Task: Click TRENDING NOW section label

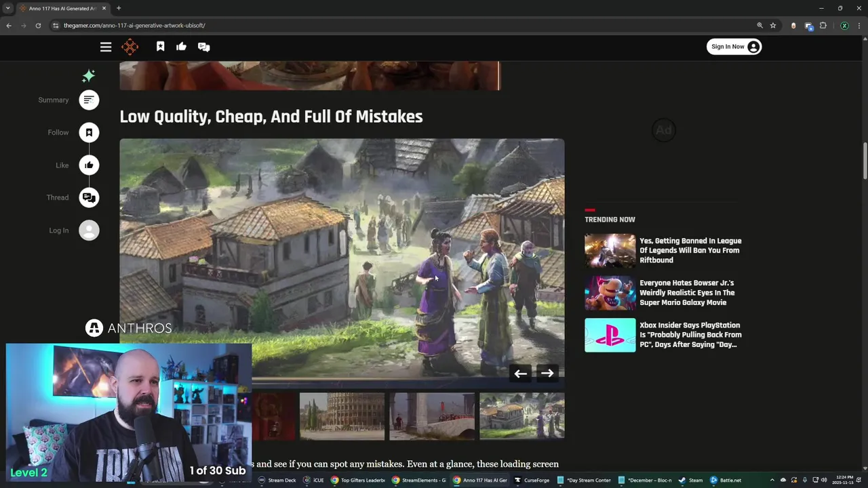Action: (x=610, y=220)
